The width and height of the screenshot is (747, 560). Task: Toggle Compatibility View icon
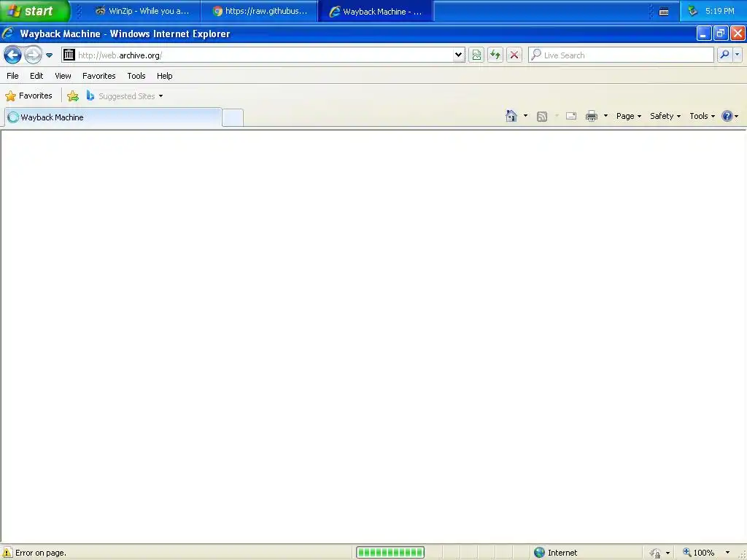click(x=476, y=55)
